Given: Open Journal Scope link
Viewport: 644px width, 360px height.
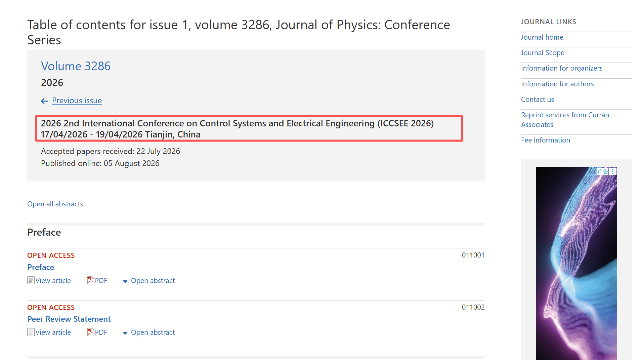Looking at the screenshot, I should click(x=543, y=53).
